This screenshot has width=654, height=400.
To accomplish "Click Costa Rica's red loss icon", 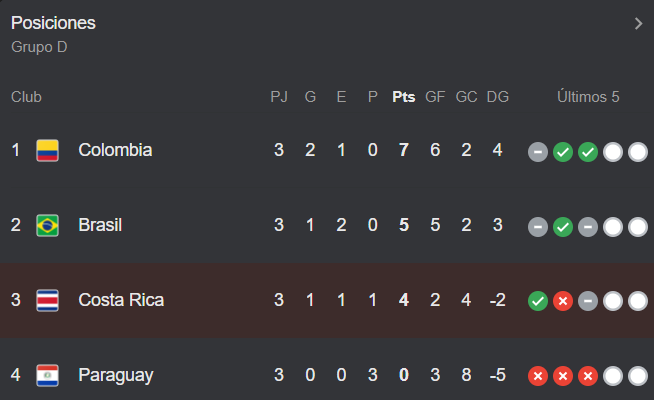I will click(563, 301).
